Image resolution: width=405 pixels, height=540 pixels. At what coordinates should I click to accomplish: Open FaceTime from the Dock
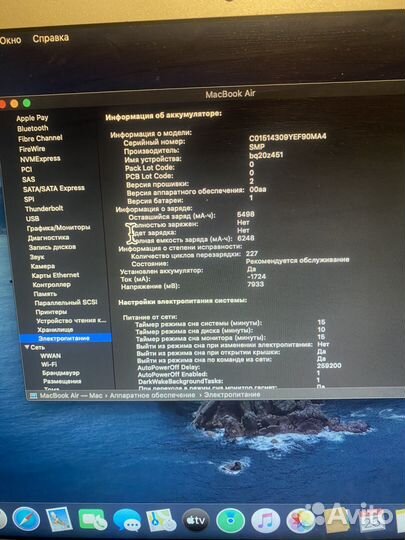[x=92, y=519]
